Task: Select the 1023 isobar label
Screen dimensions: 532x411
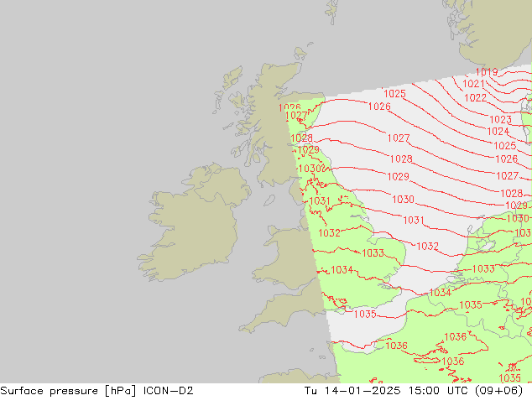Action: click(500, 119)
